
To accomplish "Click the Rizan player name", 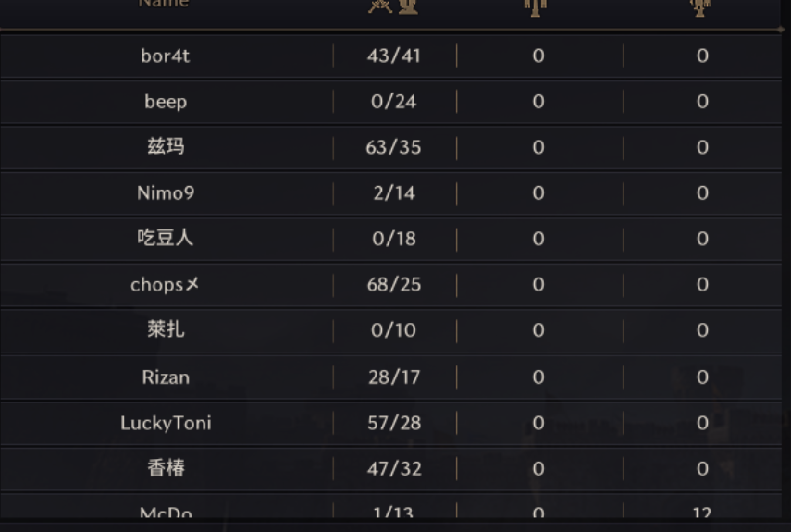I will [166, 377].
